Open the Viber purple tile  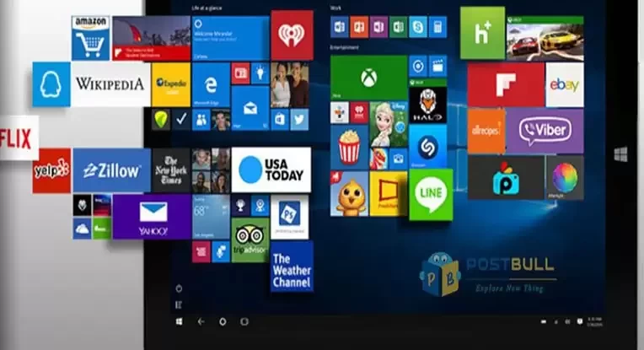click(545, 131)
